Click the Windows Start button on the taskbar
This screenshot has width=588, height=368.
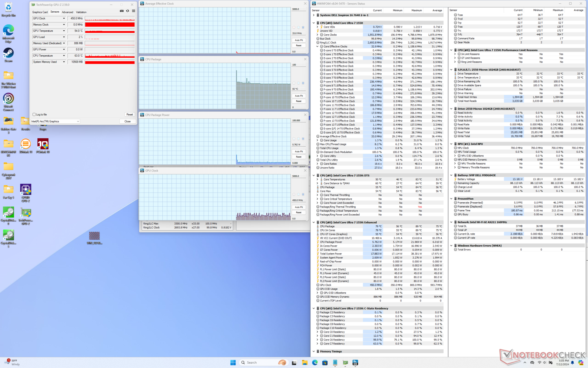[x=233, y=362]
